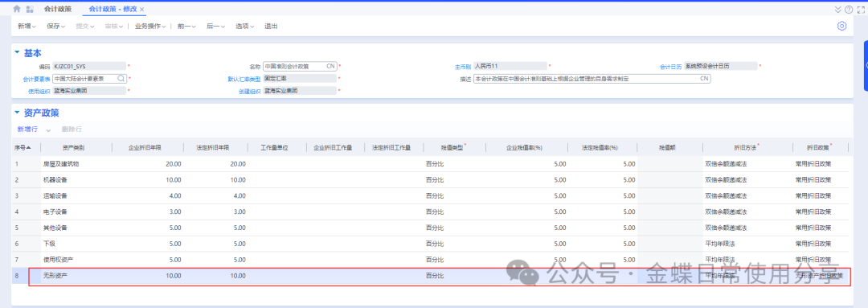868x308 pixels.
Task: Switch to the 会计政策 tab
Action: point(58,9)
